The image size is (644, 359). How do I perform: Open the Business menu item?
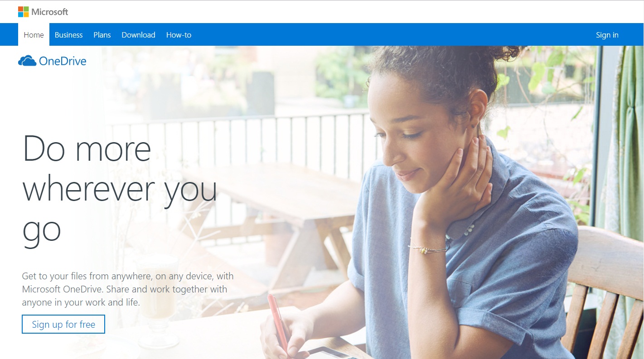point(69,35)
